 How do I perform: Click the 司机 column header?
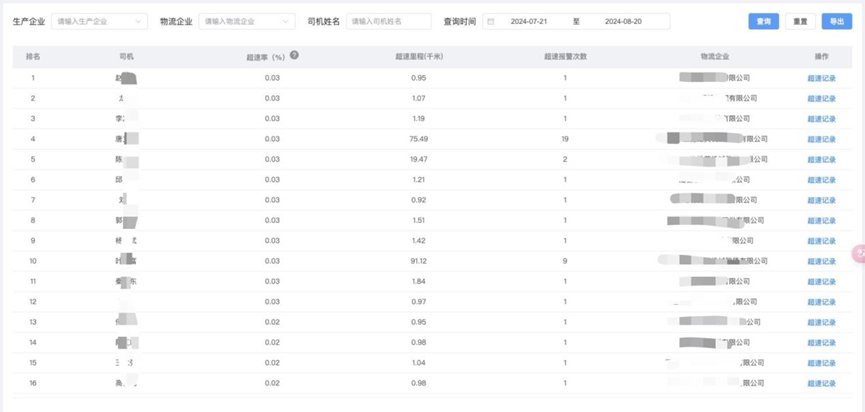[126, 57]
